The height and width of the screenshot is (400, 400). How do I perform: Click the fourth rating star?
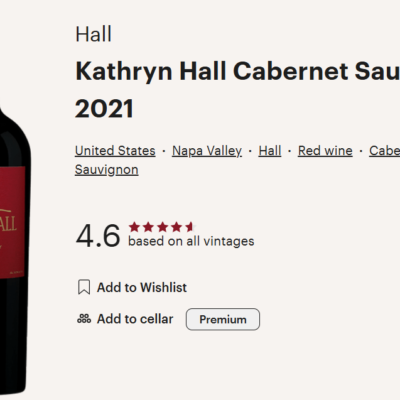[177, 227]
